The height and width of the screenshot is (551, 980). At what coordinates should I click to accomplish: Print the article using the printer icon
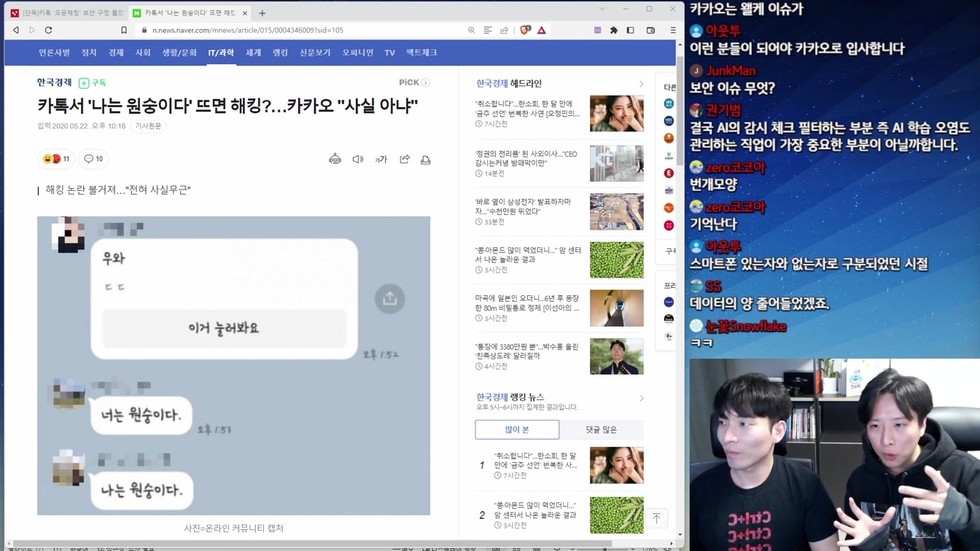[x=426, y=160]
